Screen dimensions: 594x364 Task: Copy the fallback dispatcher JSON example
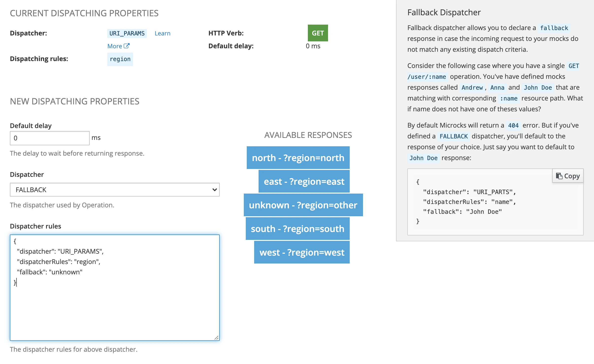(x=568, y=176)
